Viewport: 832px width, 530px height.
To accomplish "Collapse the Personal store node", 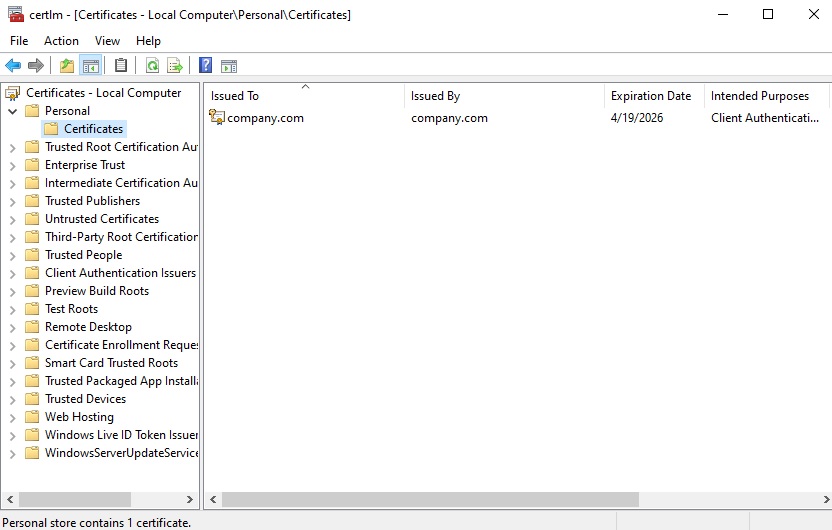I will point(13,111).
